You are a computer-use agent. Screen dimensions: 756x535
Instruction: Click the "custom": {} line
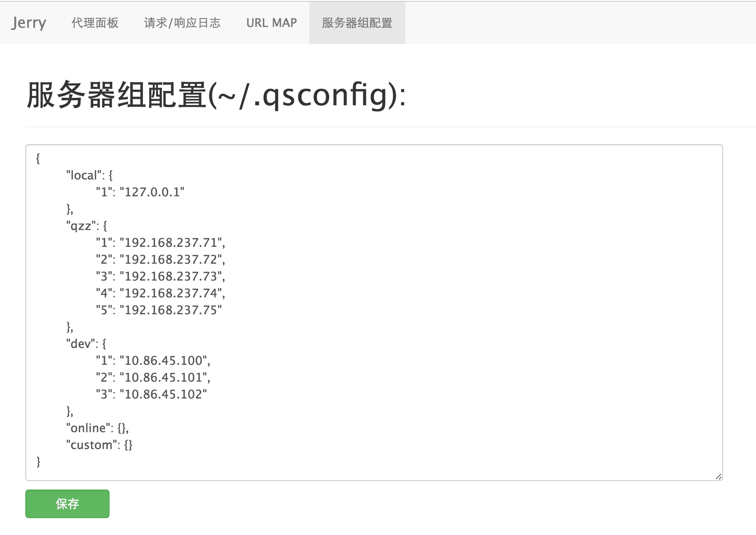click(99, 445)
